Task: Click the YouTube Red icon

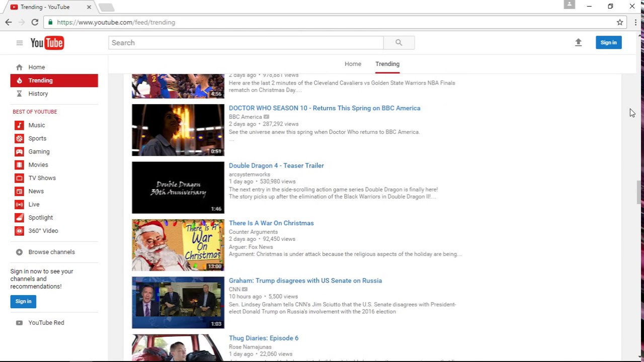Action: 19,323
